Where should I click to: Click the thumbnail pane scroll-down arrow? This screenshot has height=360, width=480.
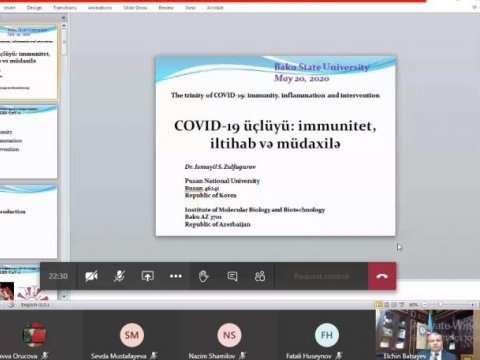click(64, 296)
